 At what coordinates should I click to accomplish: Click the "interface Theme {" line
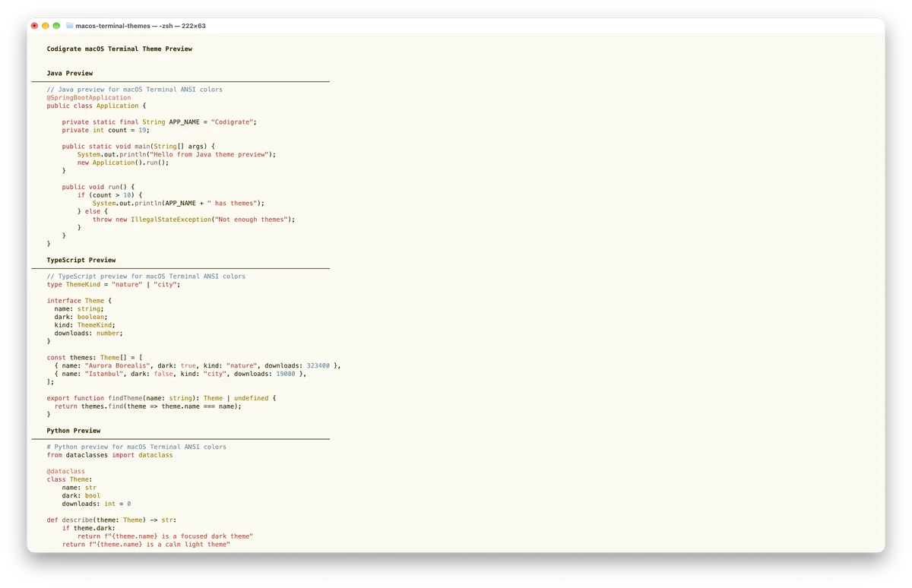pyautogui.click(x=79, y=301)
